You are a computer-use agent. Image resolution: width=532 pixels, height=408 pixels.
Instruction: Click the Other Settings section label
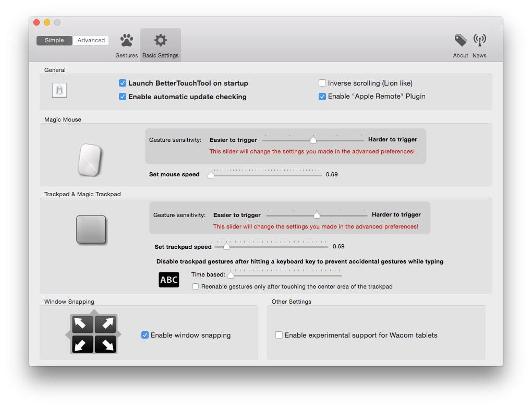click(292, 302)
